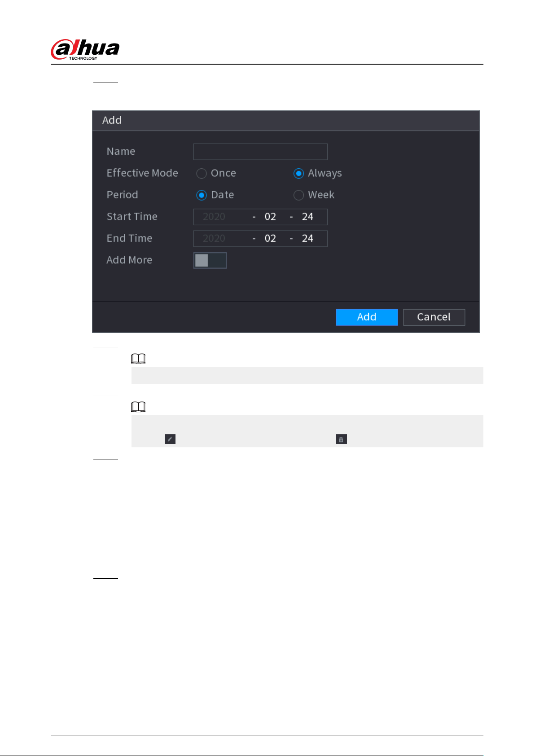Click the first note book icon
This screenshot has height=756, width=535.
(x=138, y=358)
